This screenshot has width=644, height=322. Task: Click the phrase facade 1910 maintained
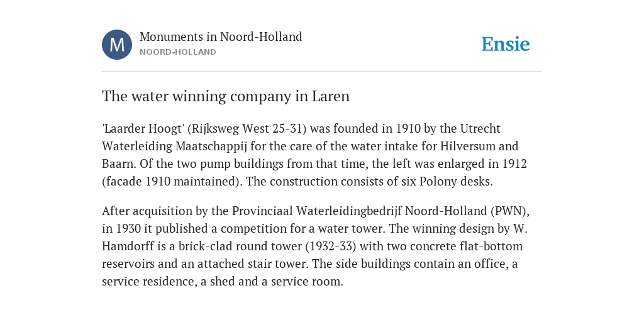[x=172, y=182]
